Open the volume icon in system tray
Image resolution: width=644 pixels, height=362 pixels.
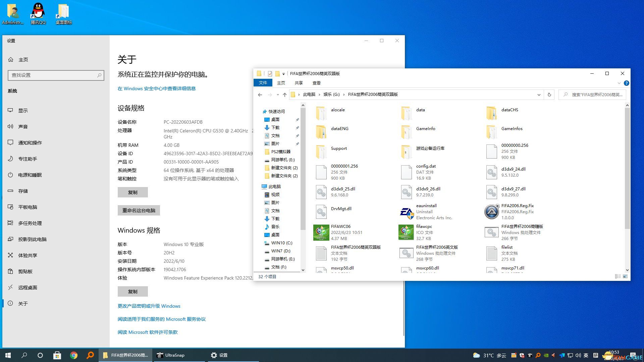pyautogui.click(x=578, y=355)
